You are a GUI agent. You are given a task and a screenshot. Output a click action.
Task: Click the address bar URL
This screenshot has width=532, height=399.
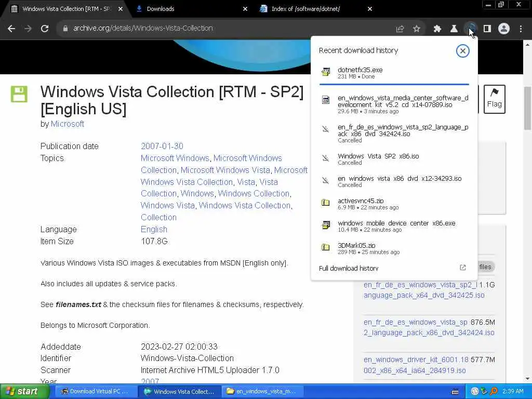[143, 29]
